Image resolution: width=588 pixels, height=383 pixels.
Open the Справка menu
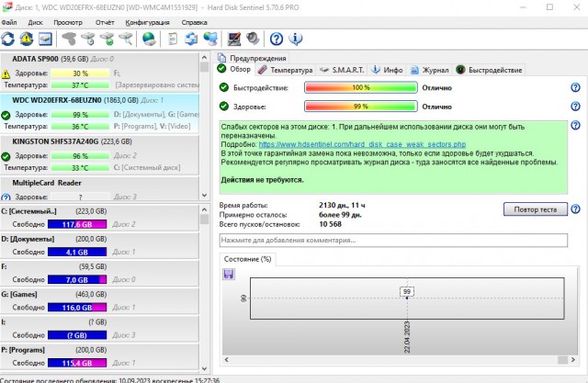(x=194, y=22)
